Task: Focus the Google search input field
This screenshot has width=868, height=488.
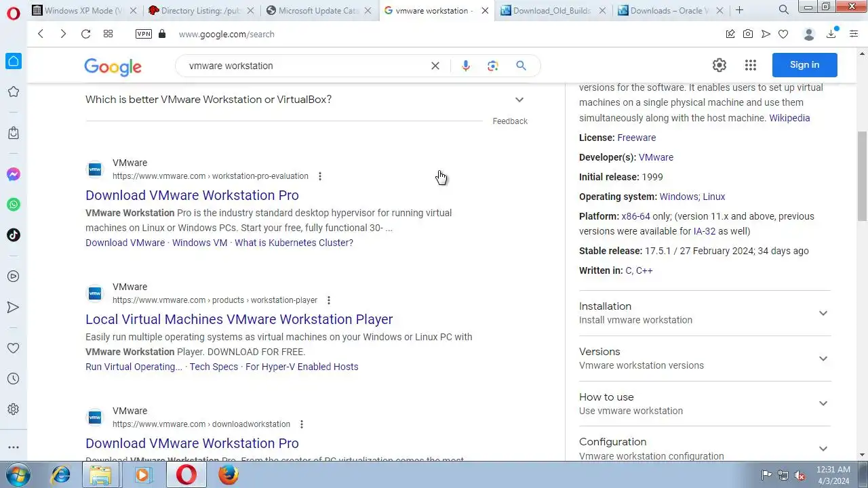Action: coord(305,66)
